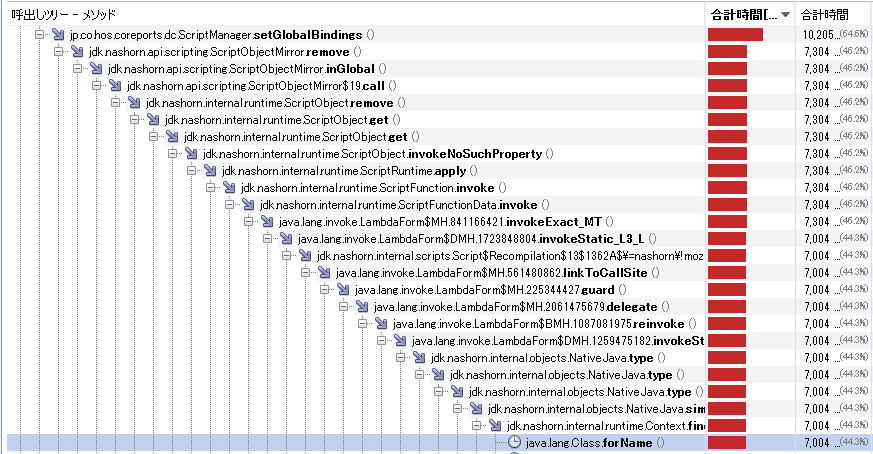Collapse the ScriptObjectMirror.inGlobal node
Screen dimensions: 873x454
77,69
